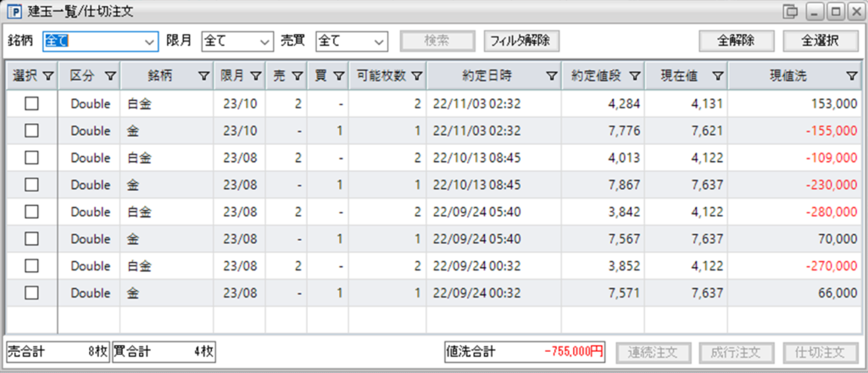
Task: Tick checkbox for 白金 23/10 row
Action: point(31,103)
